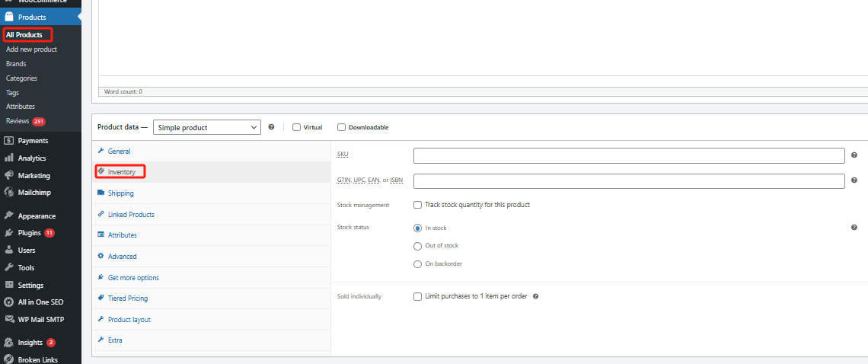Click the Insights notification badge showing 2
868x364 pixels.
pos(51,343)
